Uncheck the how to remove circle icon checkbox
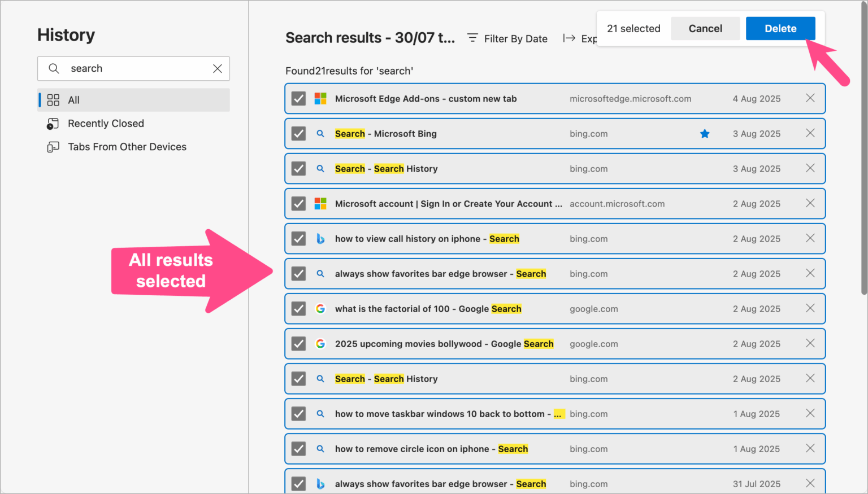Viewport: 868px width, 494px height. click(x=298, y=449)
